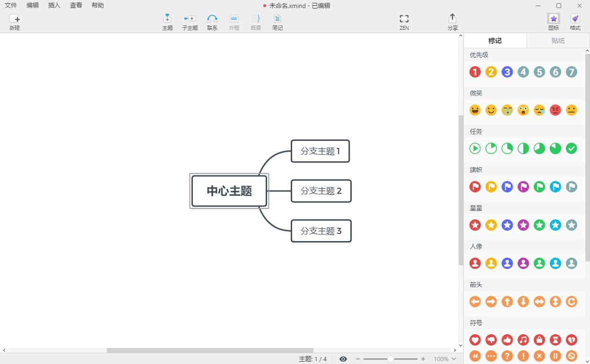Toggle the eye visibility icon in status bar
Viewport: 590px width, 364px height.
[x=343, y=359]
